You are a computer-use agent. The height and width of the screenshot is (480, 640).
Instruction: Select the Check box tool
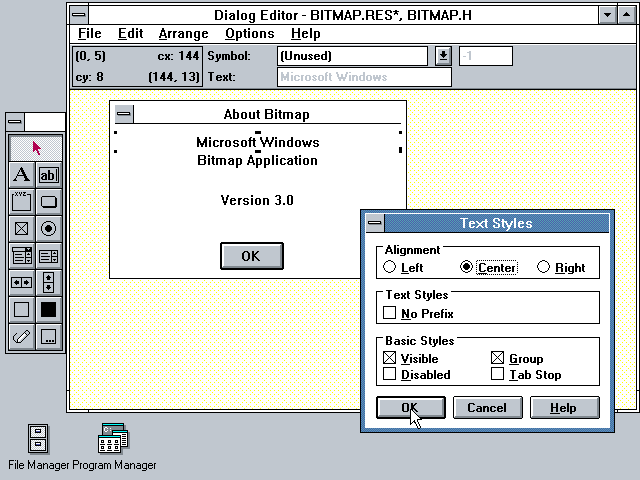click(22, 229)
